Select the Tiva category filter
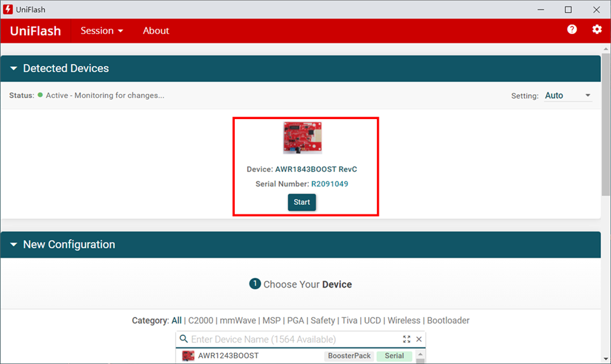The image size is (611, 364). pos(349,320)
